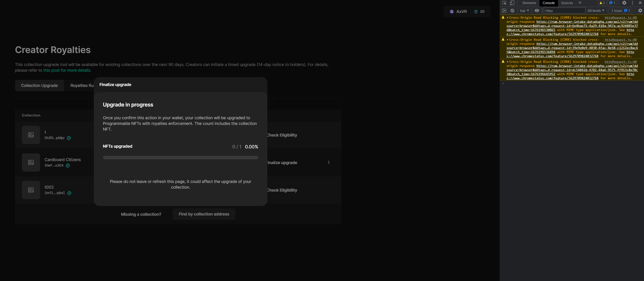Click Find by collection address button
The width and height of the screenshot is (644, 281).
click(x=204, y=214)
